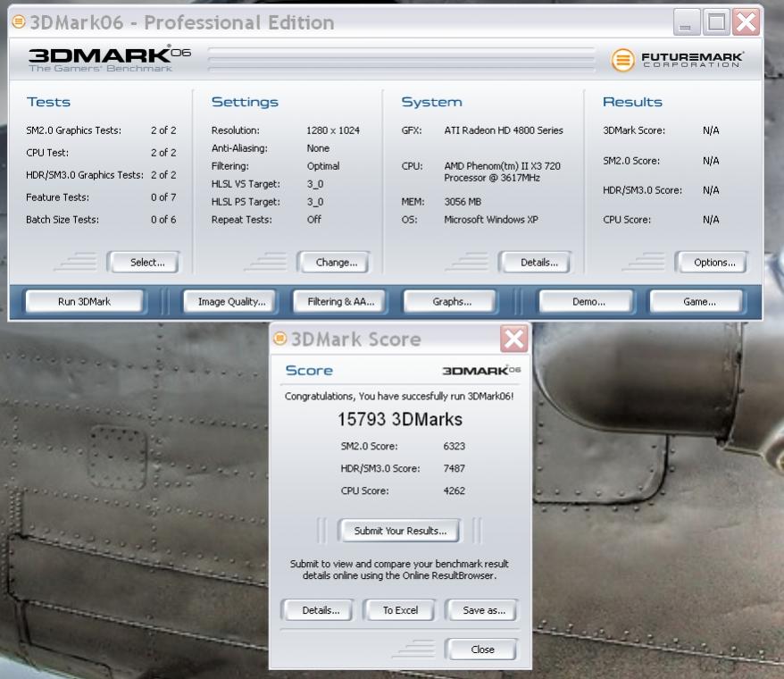Click 'Batch Size Tests:' row label
The height and width of the screenshot is (679, 784).
coord(63,220)
